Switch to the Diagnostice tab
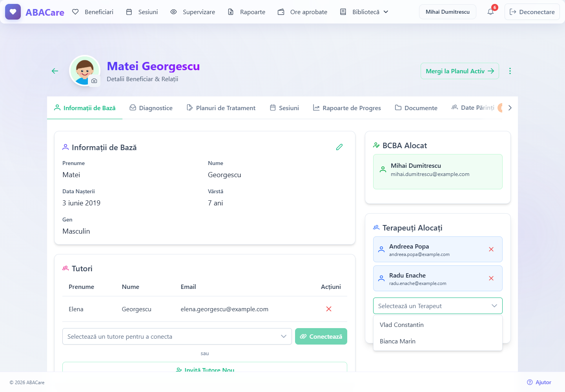This screenshot has height=392, width=565. pyautogui.click(x=151, y=108)
